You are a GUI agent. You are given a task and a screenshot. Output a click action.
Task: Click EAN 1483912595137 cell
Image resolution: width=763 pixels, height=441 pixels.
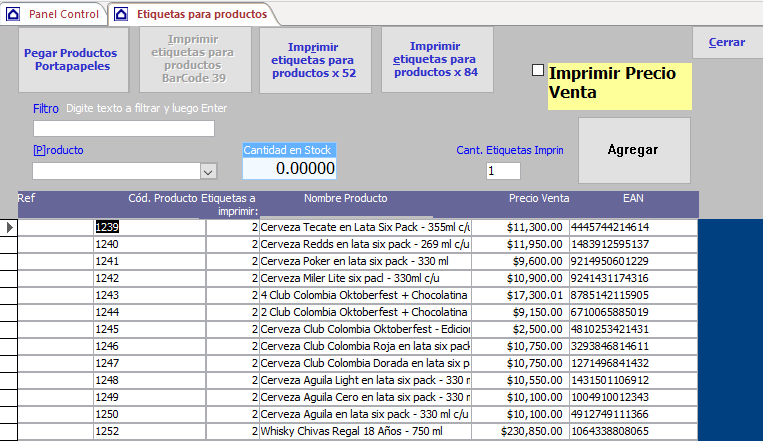634,244
